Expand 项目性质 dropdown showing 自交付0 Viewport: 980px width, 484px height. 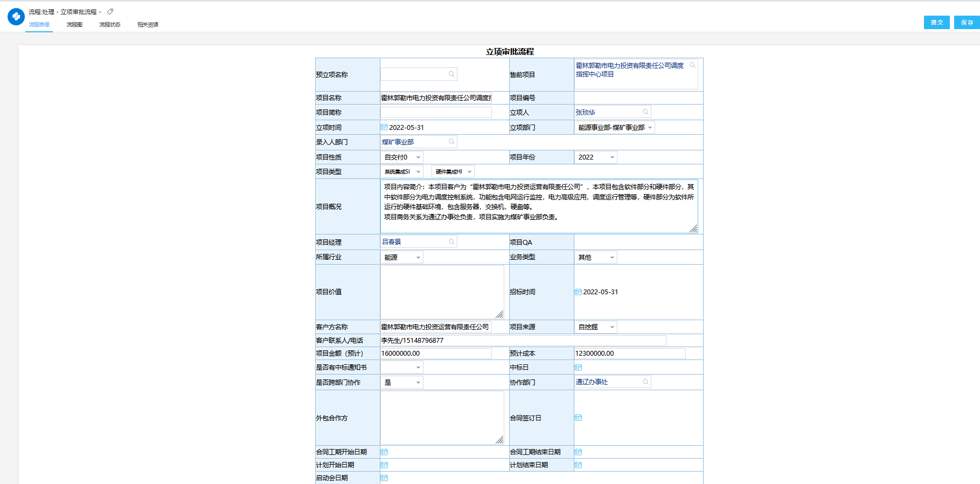(402, 157)
